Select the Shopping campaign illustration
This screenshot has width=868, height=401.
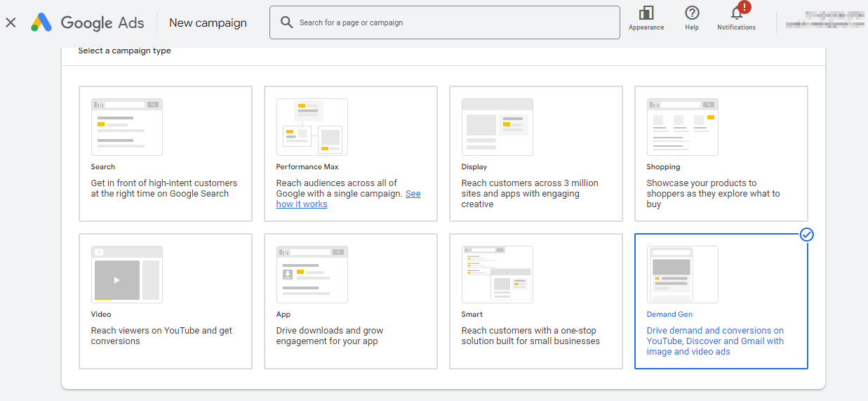click(683, 127)
